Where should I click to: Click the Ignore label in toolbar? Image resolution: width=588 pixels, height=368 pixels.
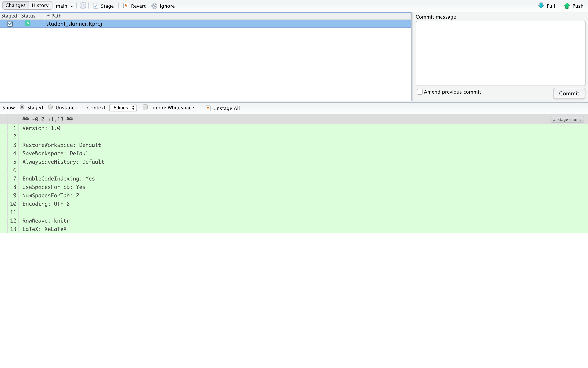click(x=167, y=6)
